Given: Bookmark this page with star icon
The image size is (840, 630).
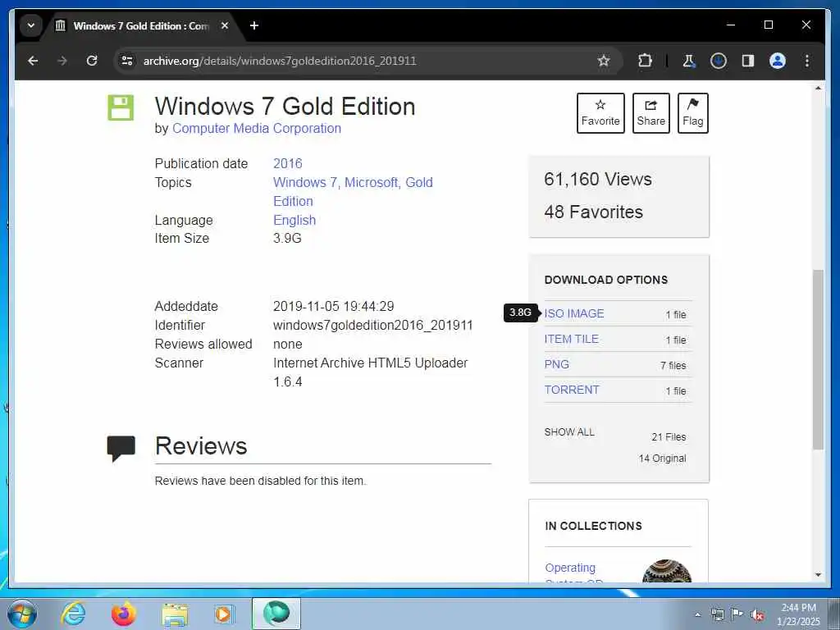Looking at the screenshot, I should [604, 61].
